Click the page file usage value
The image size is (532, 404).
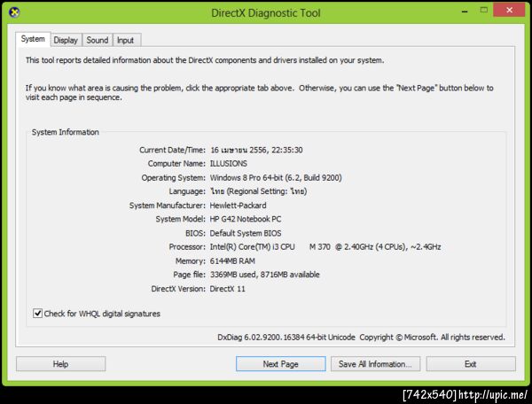(264, 275)
